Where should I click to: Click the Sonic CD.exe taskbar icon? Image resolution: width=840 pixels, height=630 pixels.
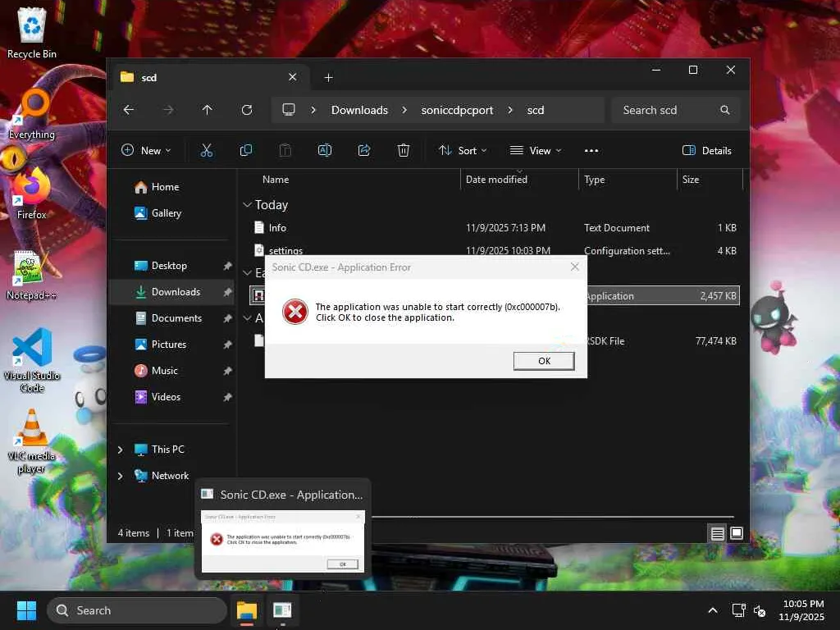tap(282, 610)
